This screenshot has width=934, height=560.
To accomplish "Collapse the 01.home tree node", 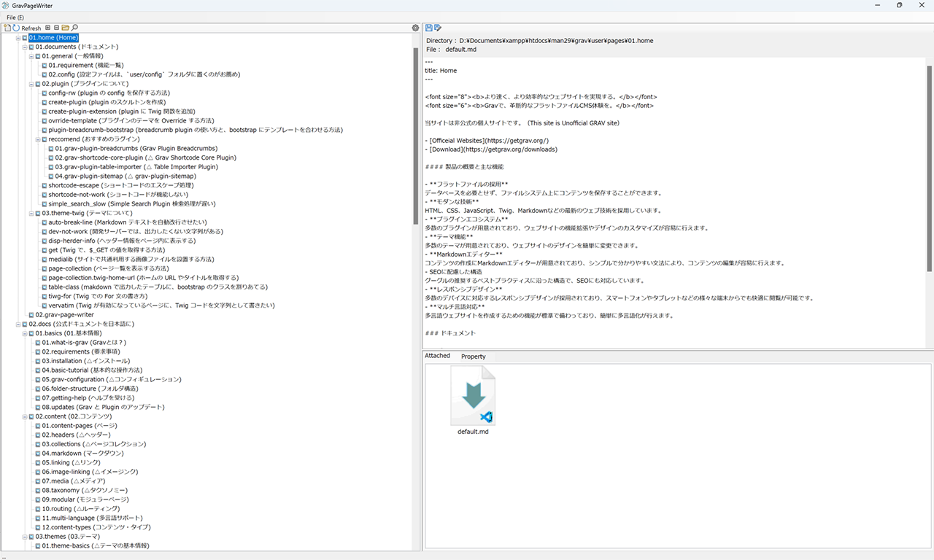I will (18, 37).
